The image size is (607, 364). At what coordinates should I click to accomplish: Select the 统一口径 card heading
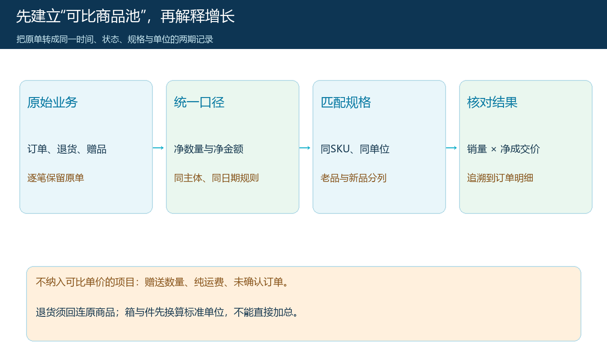click(199, 102)
